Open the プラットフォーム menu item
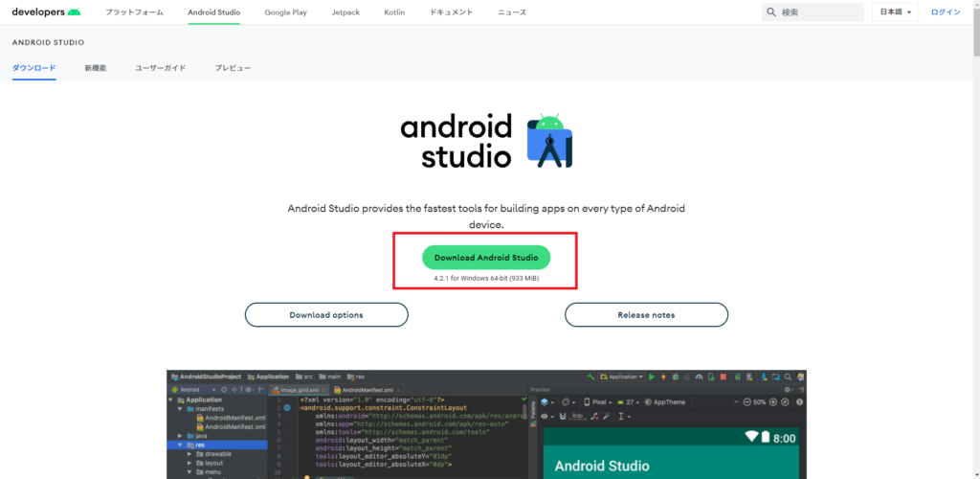 point(134,12)
